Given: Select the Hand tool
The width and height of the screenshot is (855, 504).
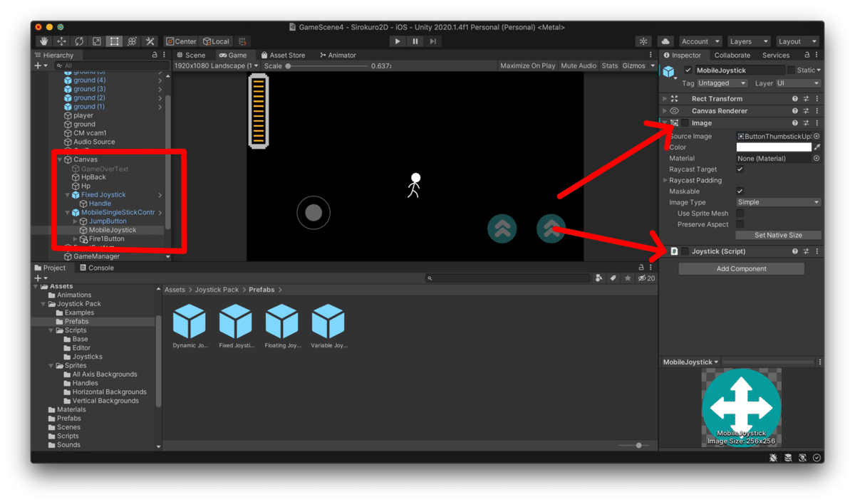Looking at the screenshot, I should [x=44, y=41].
